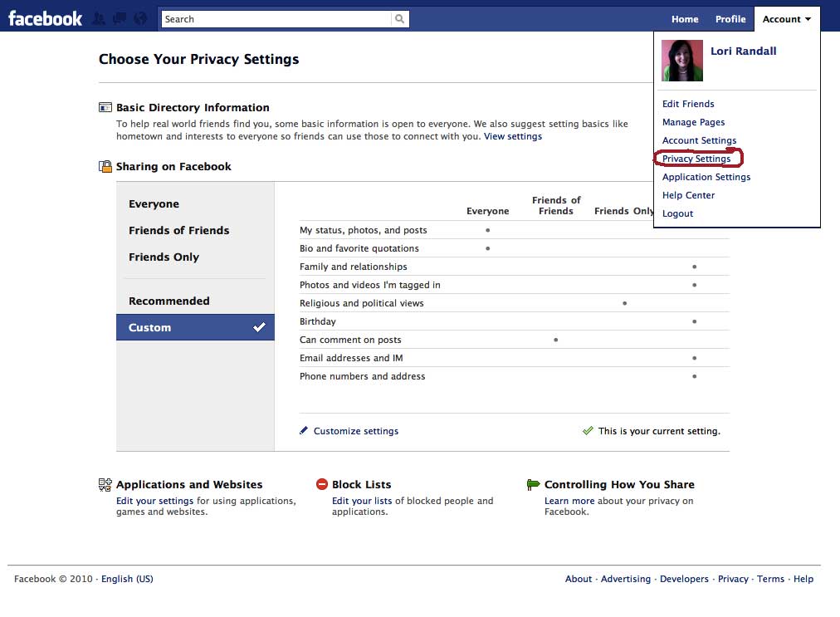Select the Friends of Friends preset
Screen dimensions: 840x617
(x=178, y=231)
